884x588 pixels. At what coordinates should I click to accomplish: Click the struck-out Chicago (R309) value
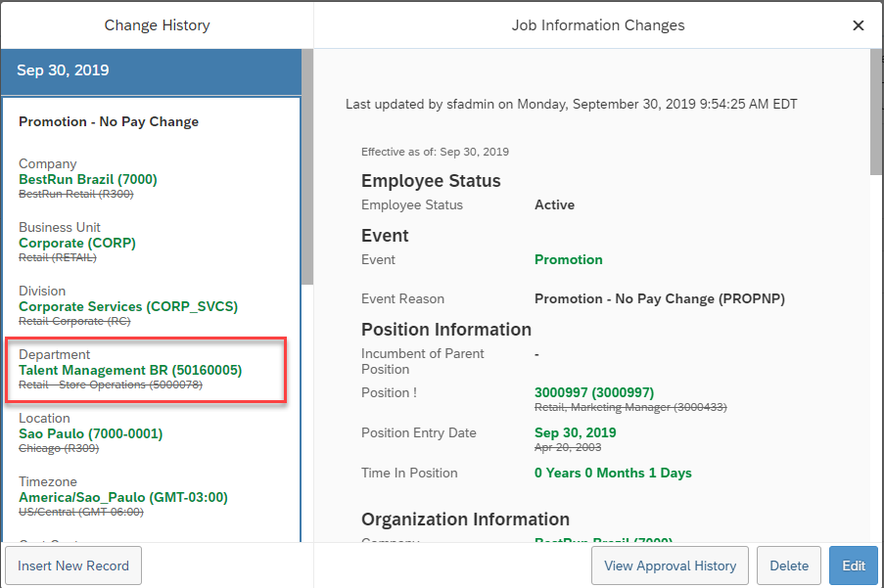point(59,449)
